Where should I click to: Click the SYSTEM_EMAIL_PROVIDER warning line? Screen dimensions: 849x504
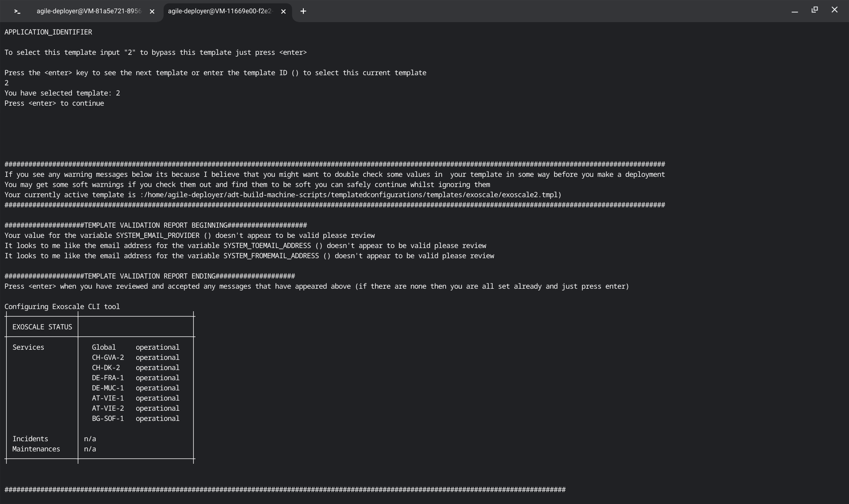189,236
